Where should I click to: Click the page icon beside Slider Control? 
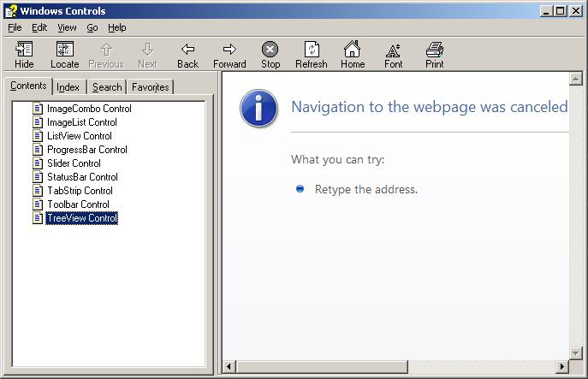point(38,163)
